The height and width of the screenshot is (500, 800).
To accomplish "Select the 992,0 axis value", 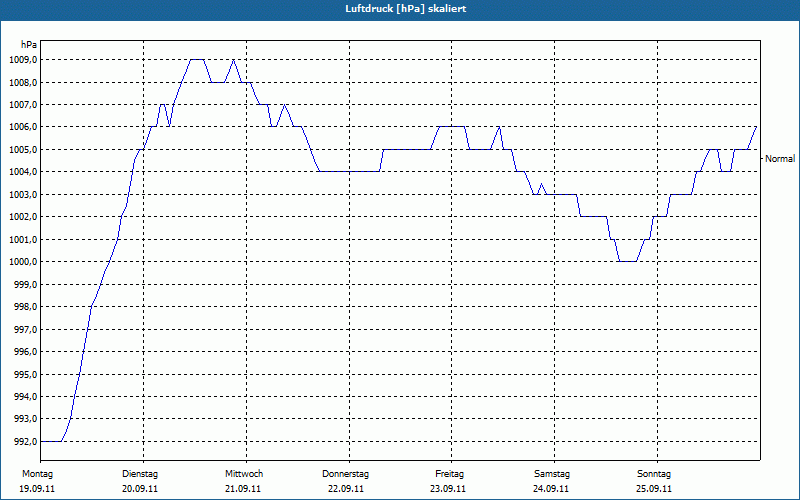I will pos(26,441).
